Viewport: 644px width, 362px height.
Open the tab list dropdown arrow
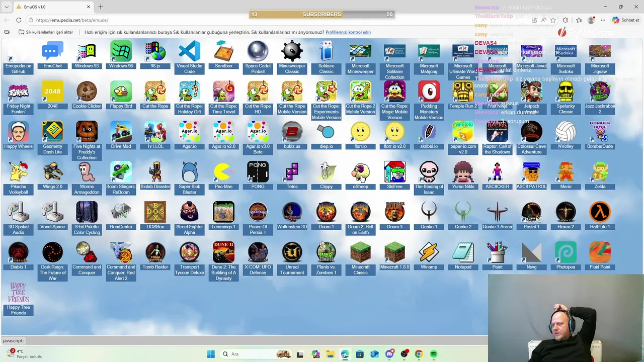pyautogui.click(x=7, y=7)
